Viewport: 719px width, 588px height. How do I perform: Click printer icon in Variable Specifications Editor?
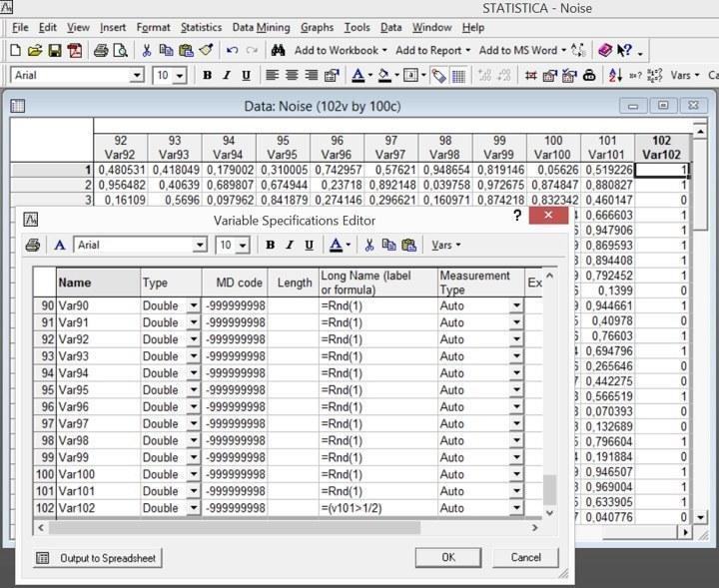coord(33,246)
